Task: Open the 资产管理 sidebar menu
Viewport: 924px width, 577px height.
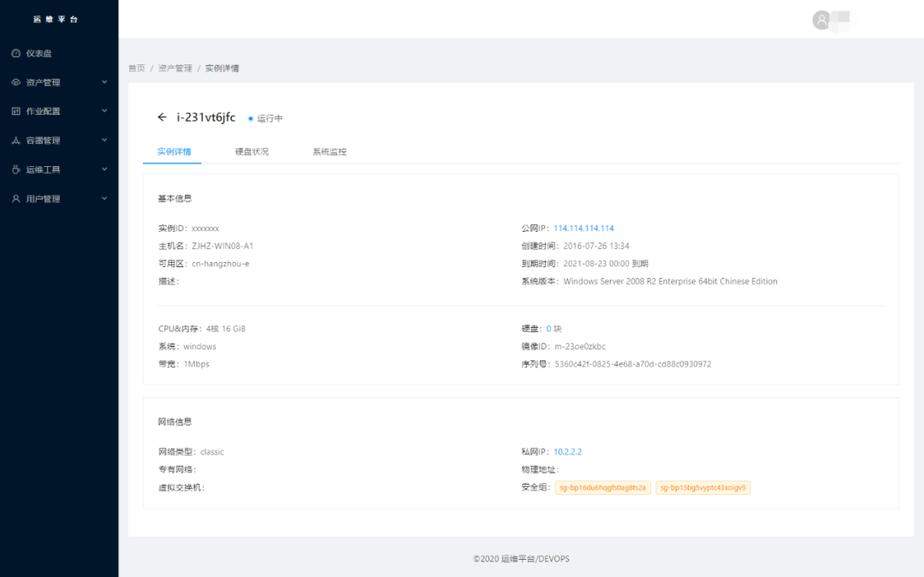Action: click(x=59, y=82)
